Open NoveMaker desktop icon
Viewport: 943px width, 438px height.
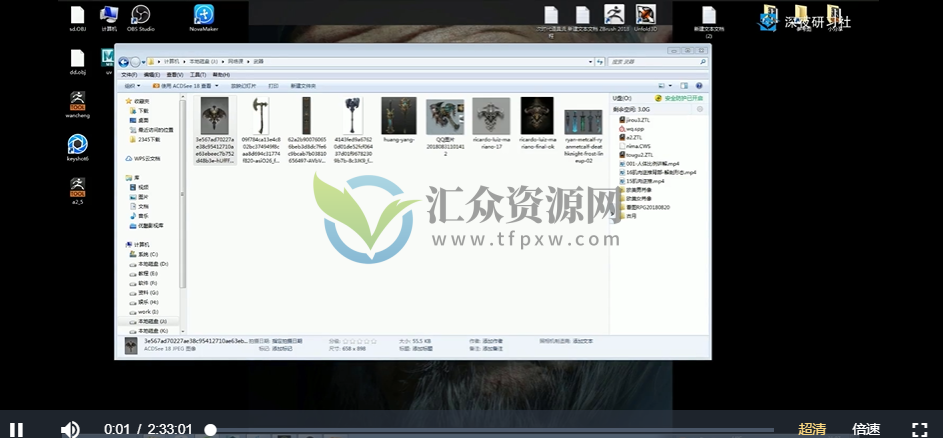[x=204, y=19]
